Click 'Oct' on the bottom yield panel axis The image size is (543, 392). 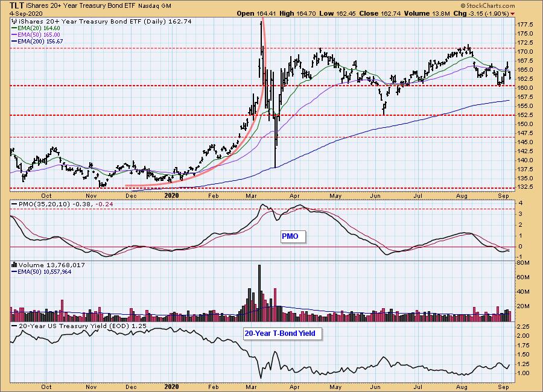click(x=46, y=387)
